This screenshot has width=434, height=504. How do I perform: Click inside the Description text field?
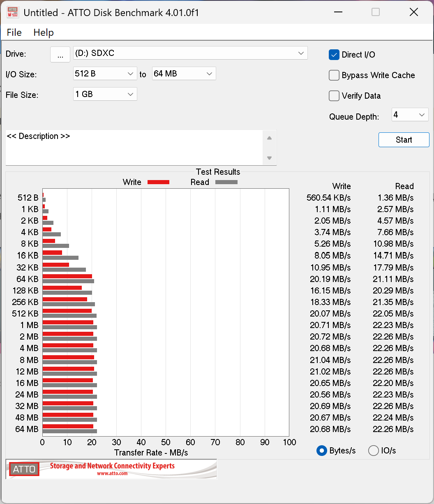(134, 148)
